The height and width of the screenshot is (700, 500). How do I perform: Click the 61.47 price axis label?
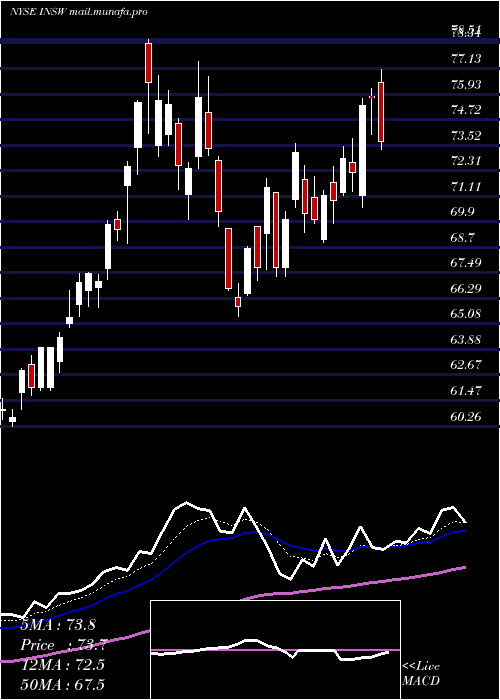click(466, 391)
